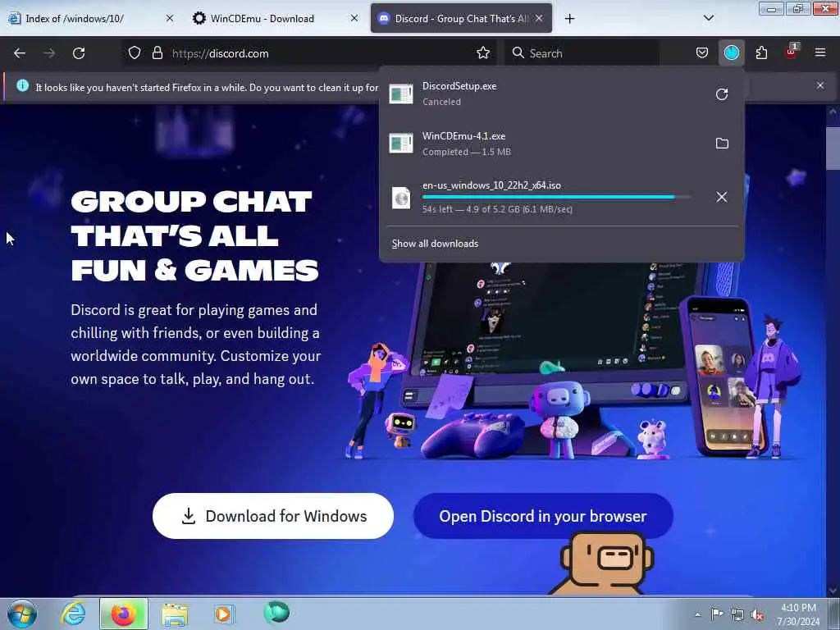Toggle the downloads panel button
Viewport: 840px width, 630px height.
pos(731,52)
